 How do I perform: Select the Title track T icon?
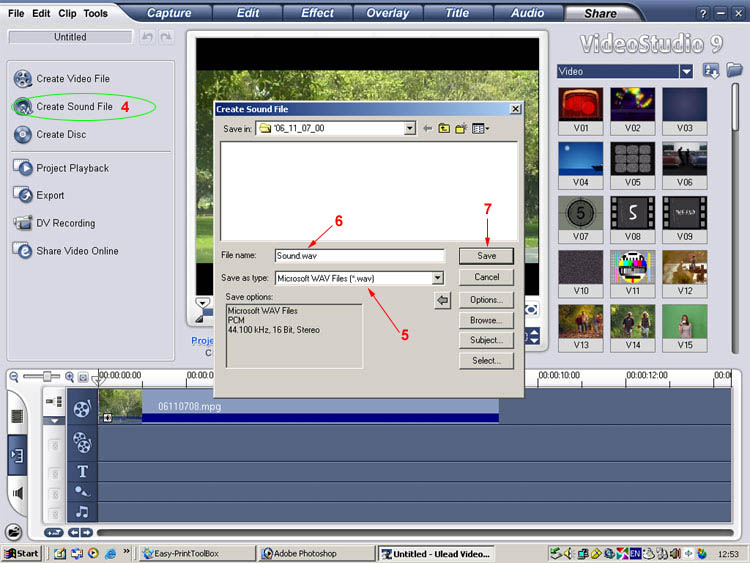tap(82, 471)
